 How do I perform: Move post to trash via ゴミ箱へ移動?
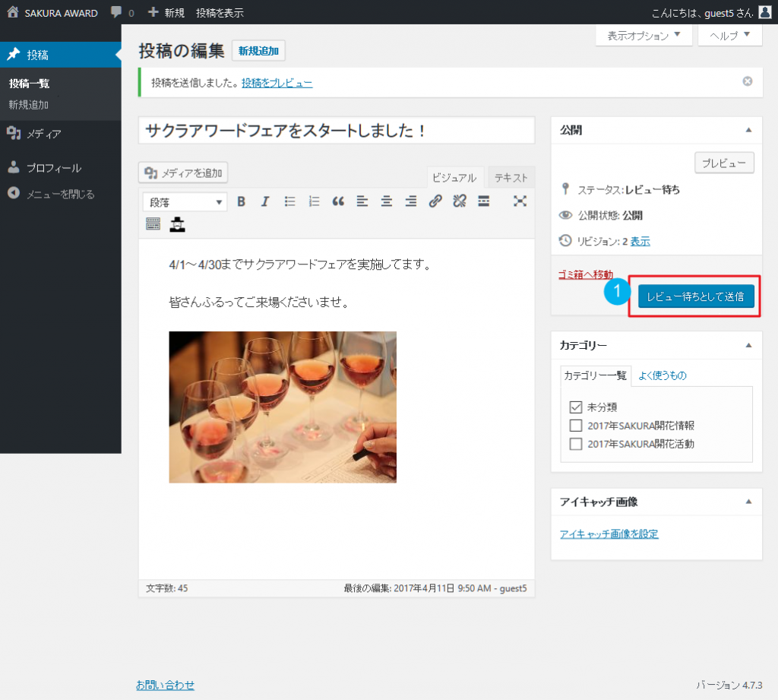click(586, 274)
